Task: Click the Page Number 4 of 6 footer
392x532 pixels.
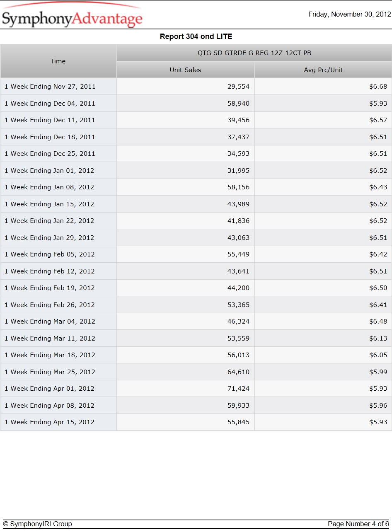Action: coord(358,524)
